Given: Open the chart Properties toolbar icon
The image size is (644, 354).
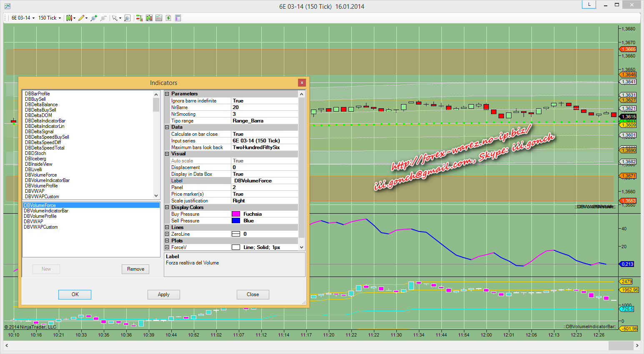Looking at the screenshot, I should 178,18.
